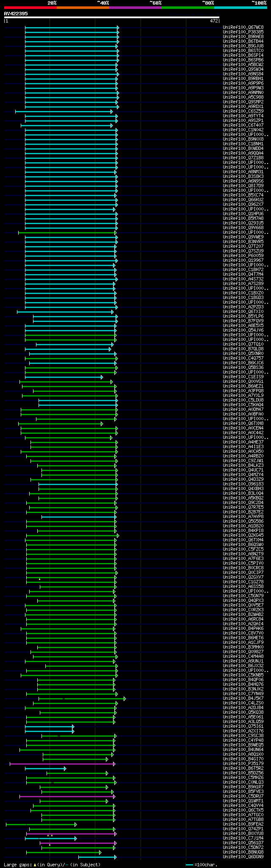Select the UniRef100_B4J5K7 label

(243, 699)
